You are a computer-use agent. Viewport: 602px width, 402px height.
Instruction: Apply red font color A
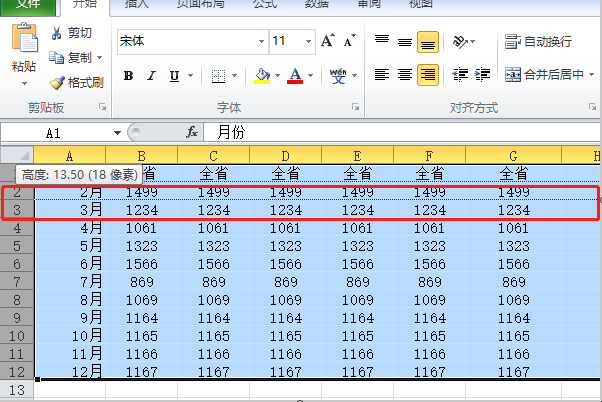[295, 76]
